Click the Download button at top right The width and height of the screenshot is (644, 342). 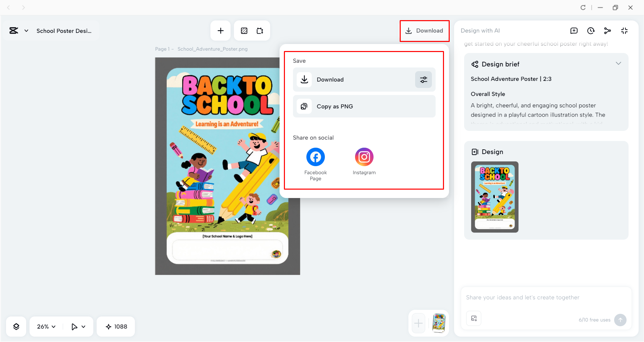(x=425, y=31)
